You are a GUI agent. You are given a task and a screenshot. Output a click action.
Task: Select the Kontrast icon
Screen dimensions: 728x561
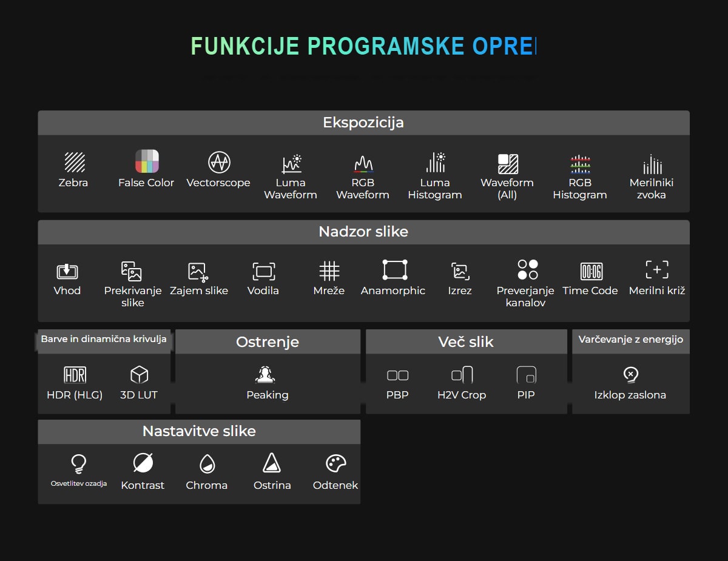click(x=143, y=463)
